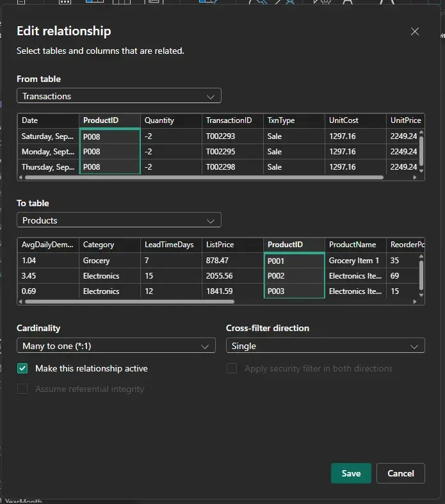Click cell P001 in Products table
445x504 pixels.
click(294, 261)
